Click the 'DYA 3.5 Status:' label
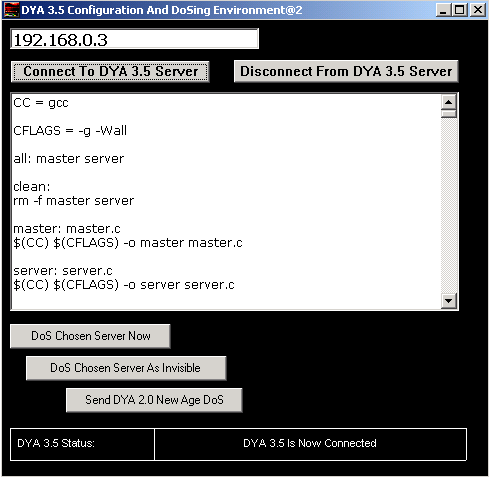This screenshot has height=477, width=489. click(x=56, y=443)
